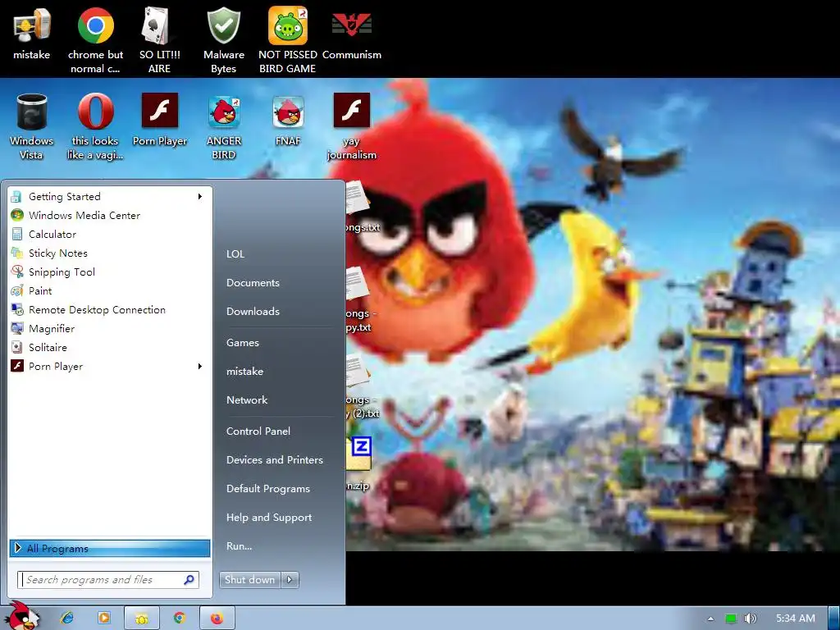Open Sticky Notes
The height and width of the screenshot is (630, 840).
[110, 253]
